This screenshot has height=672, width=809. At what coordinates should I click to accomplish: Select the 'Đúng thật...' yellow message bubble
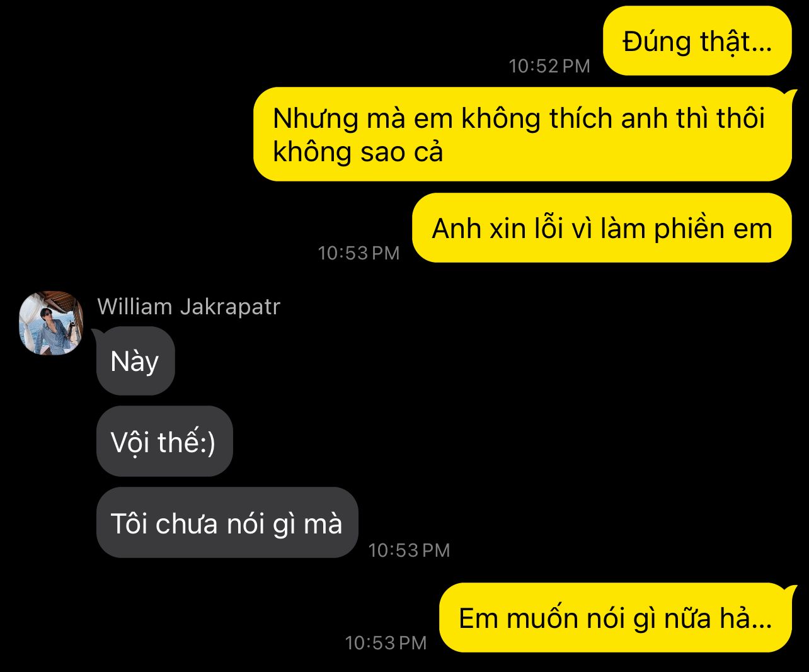coord(697,41)
